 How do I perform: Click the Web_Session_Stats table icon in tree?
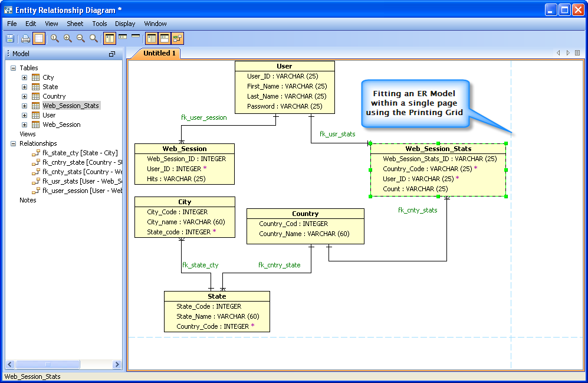click(35, 106)
